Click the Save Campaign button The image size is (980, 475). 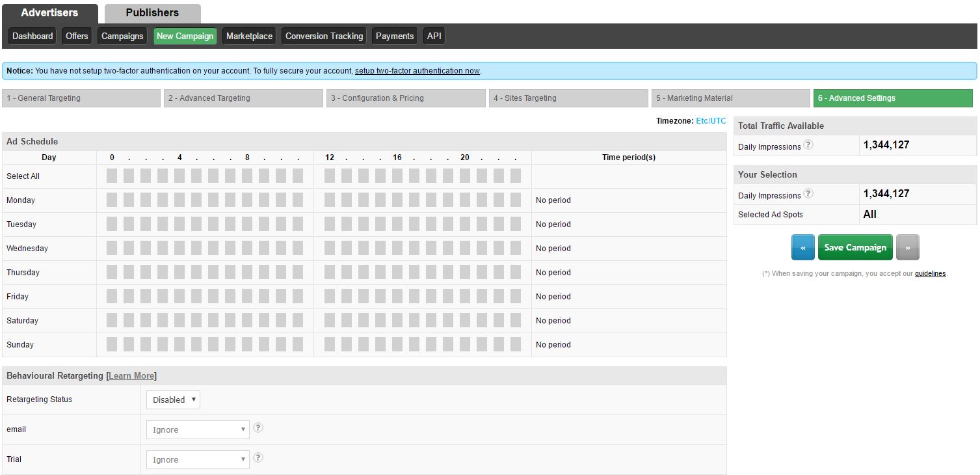pyautogui.click(x=854, y=247)
